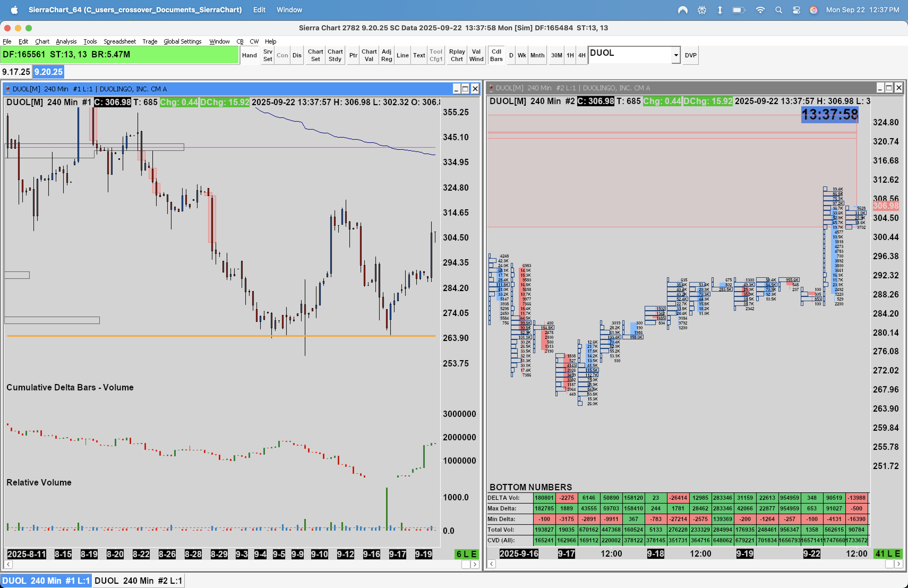Open the Analysis menu
Viewport: 908px width, 588px height.
(x=66, y=41)
